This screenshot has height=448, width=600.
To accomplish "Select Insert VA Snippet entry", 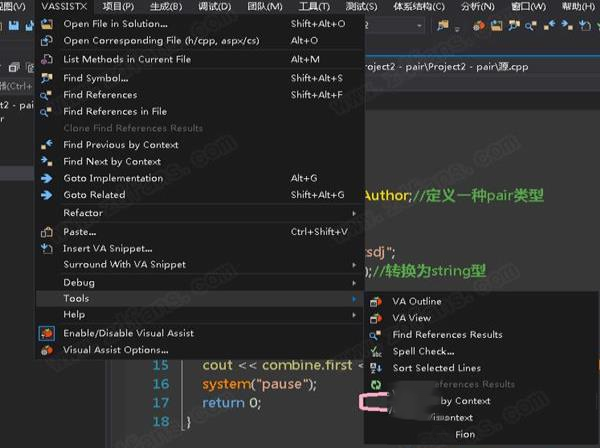I will pyautogui.click(x=107, y=248).
